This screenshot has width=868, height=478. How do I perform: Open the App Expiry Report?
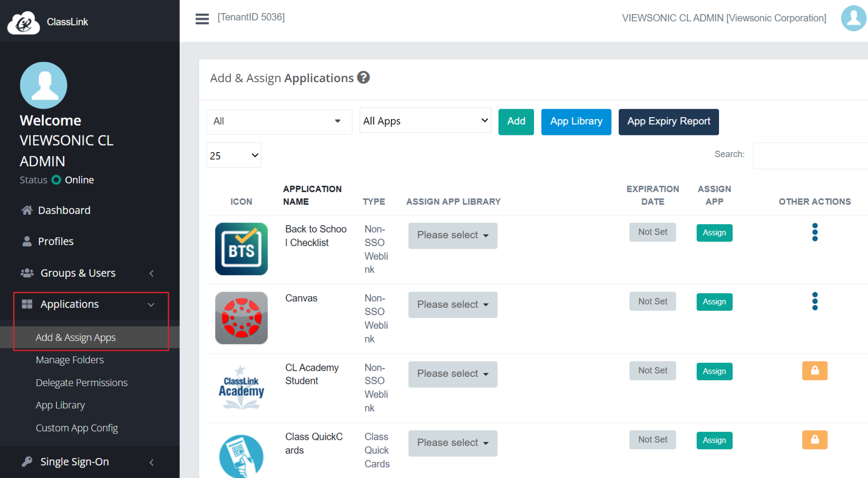(x=668, y=122)
